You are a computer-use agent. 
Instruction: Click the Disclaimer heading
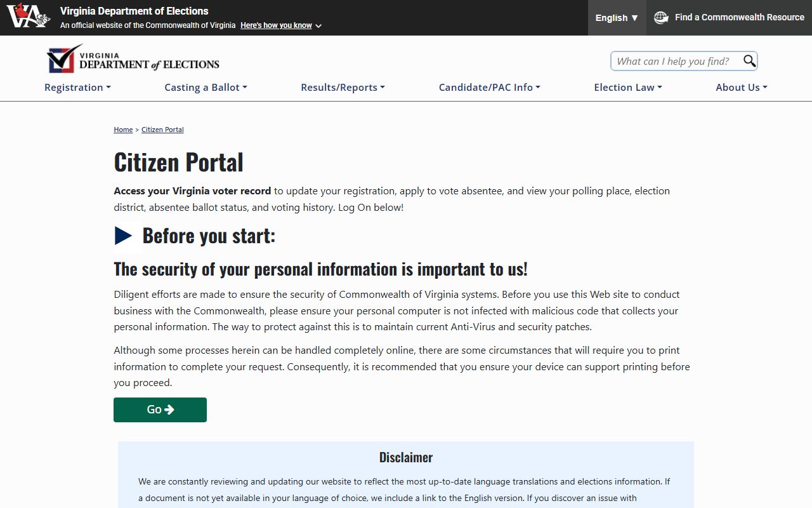[x=406, y=457]
